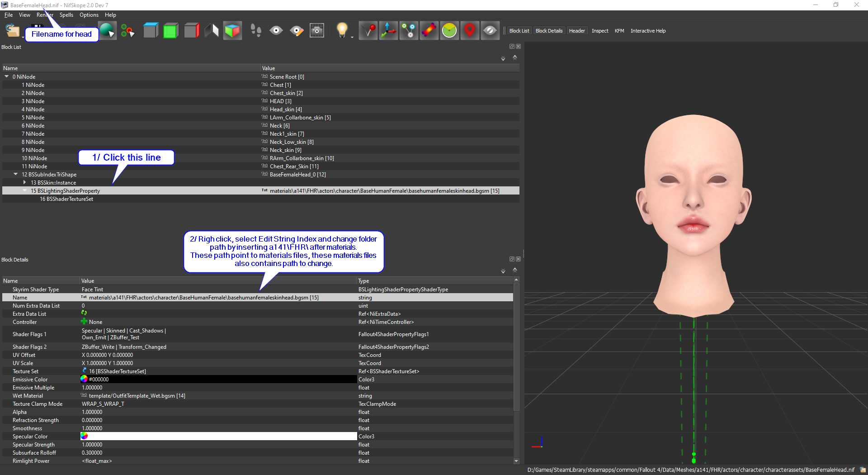This screenshot has height=475, width=868.
Task: Toggle the scene lighting lightbulb icon
Action: pos(342,30)
